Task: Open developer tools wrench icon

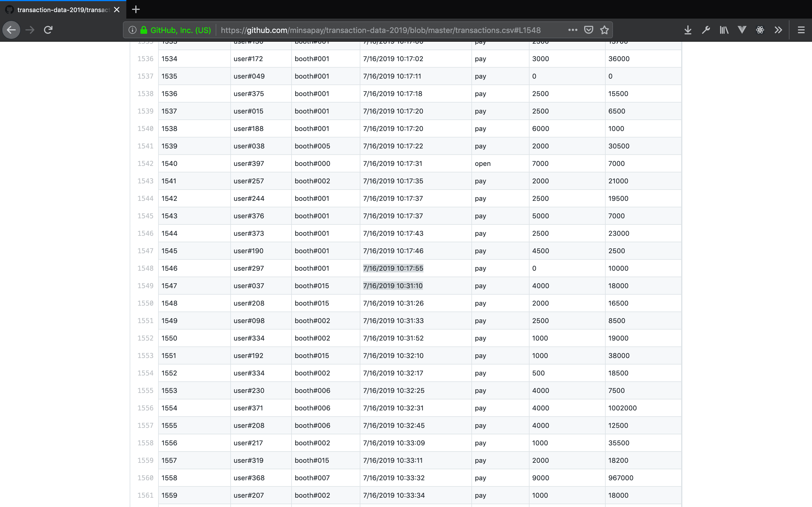Action: point(706,30)
